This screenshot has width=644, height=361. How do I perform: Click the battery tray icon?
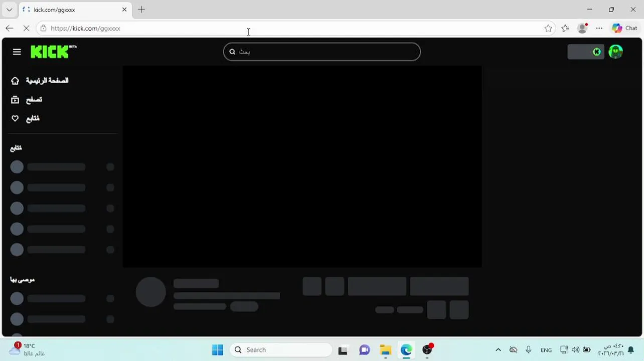(x=586, y=350)
